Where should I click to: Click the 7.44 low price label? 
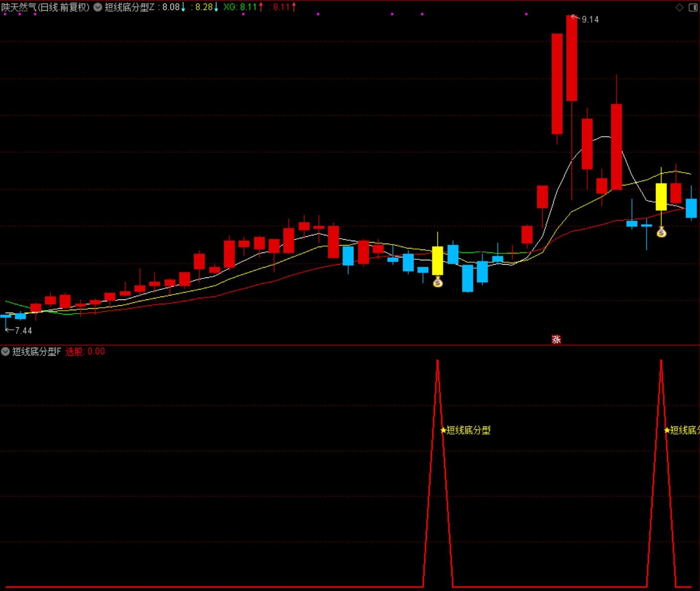click(23, 331)
